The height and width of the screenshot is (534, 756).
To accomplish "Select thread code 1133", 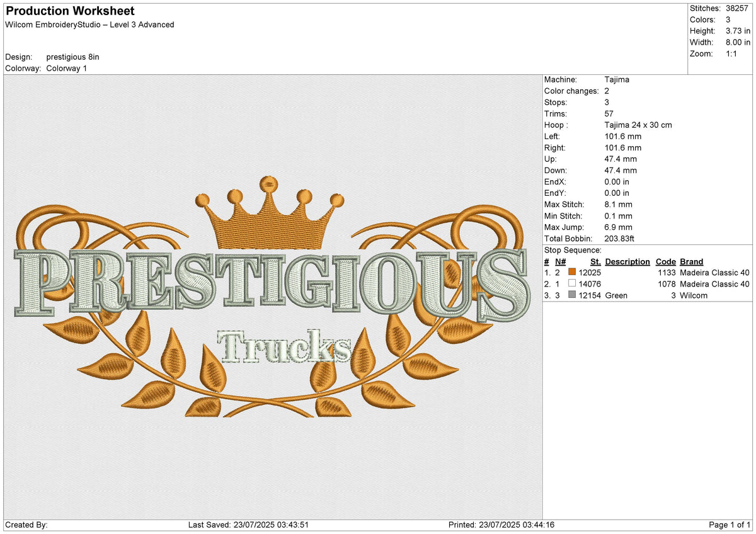I will pos(667,273).
